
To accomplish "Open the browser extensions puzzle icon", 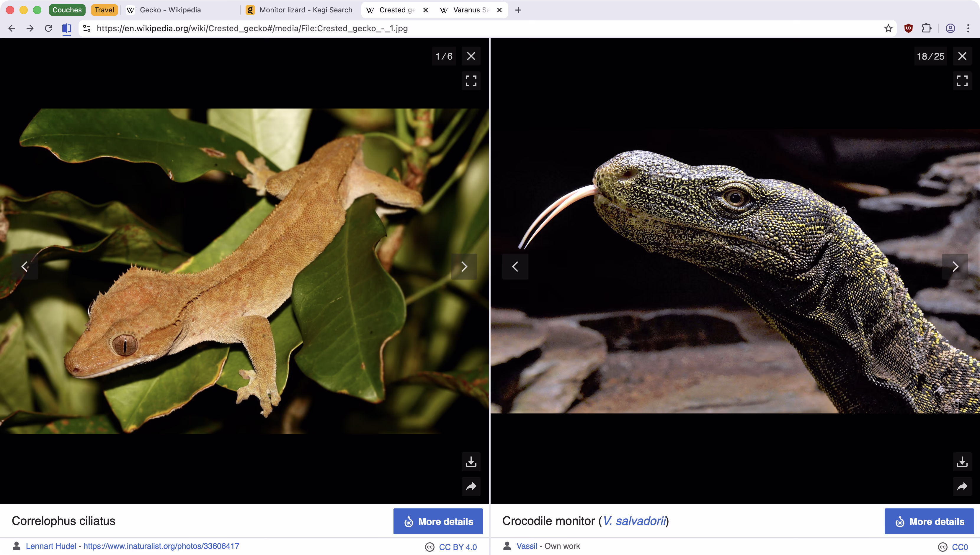I will click(926, 28).
